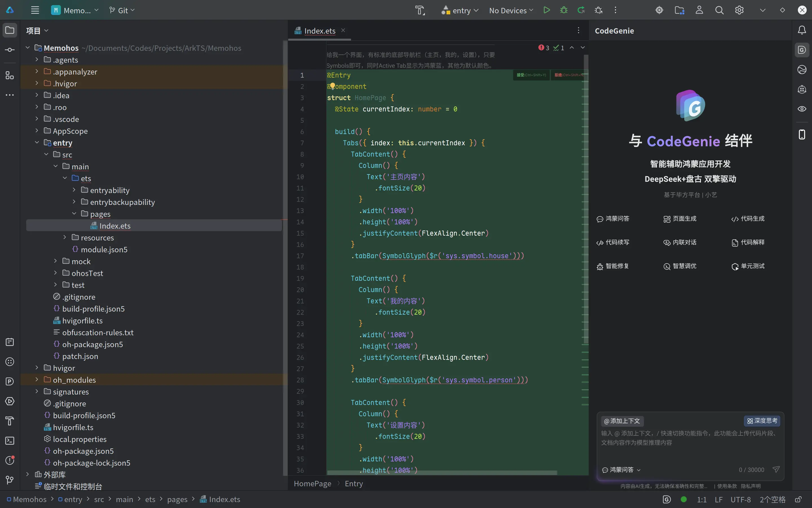The width and height of the screenshot is (812, 508).
Task: Open Commit tool window in left sidebar
Action: click(x=10, y=50)
